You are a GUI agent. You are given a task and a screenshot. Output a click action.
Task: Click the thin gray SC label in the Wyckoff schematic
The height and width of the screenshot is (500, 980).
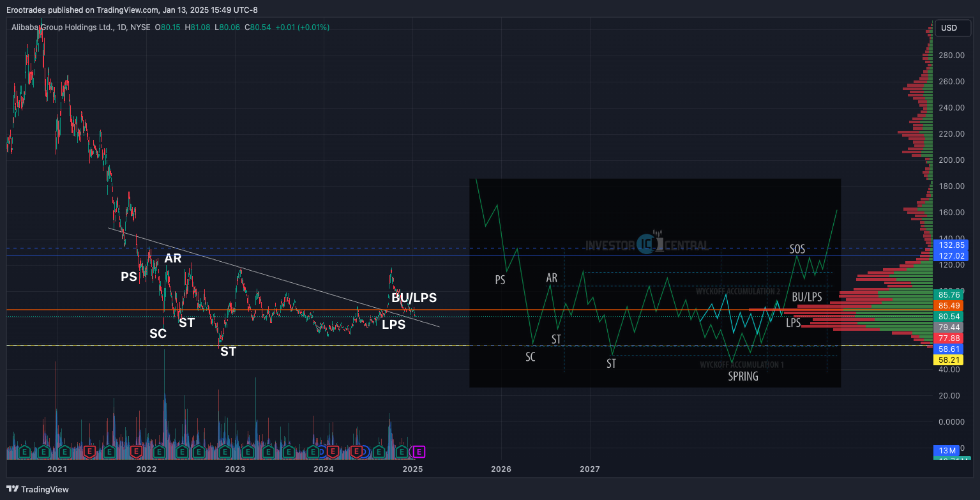click(531, 356)
